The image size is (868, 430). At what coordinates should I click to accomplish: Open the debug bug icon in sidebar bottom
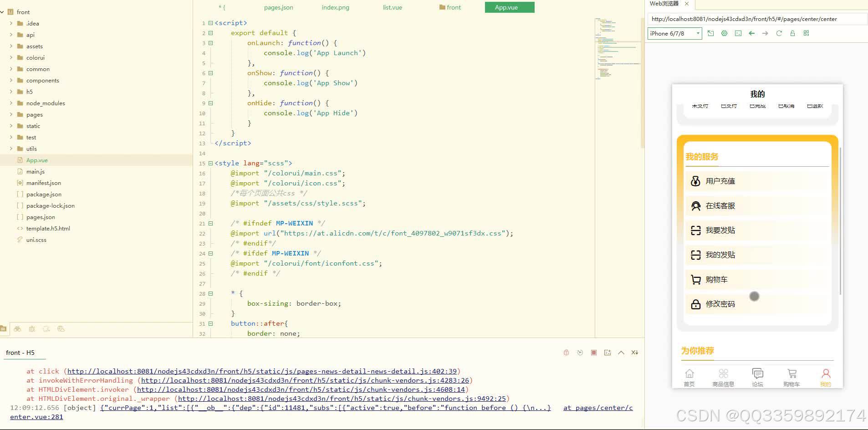[32, 328]
